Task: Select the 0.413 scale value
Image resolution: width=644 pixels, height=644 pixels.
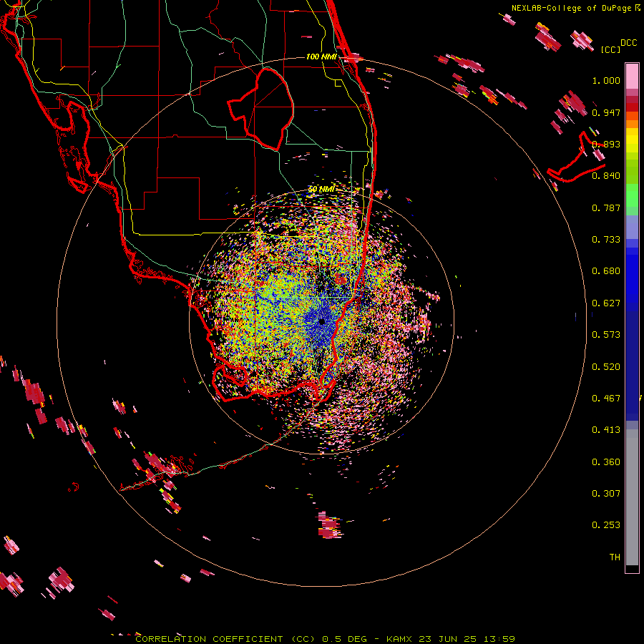Action: [x=606, y=430]
